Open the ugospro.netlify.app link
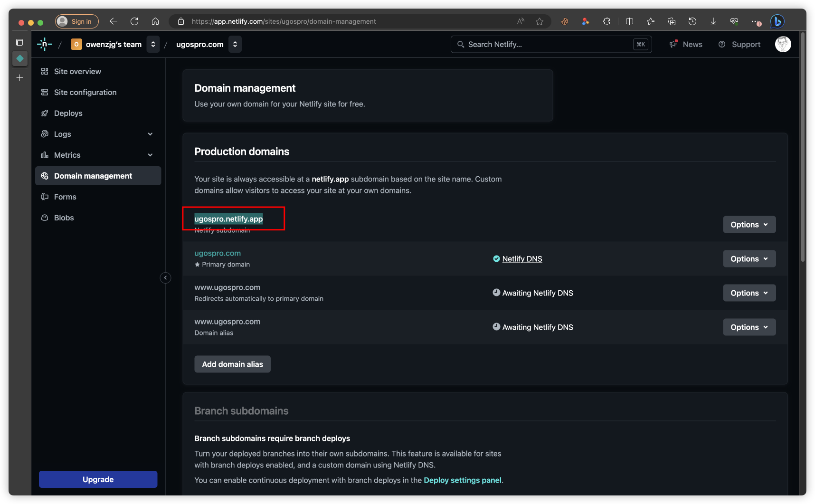The image size is (815, 504). (x=228, y=219)
